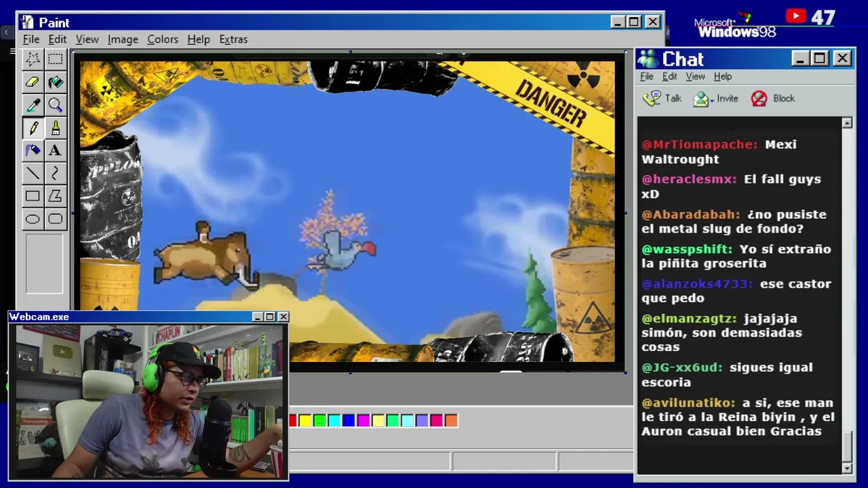Click username @heraclesmx in chat
868x488 pixels.
point(689,180)
